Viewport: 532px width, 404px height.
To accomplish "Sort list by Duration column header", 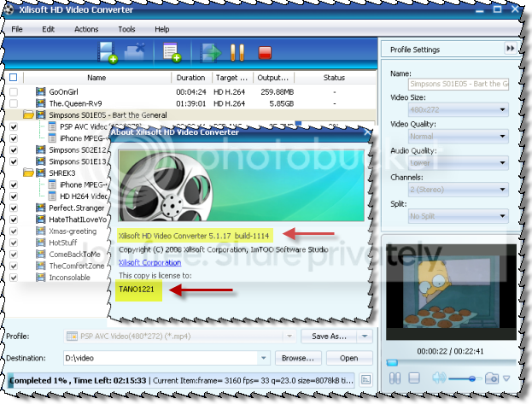I will [191, 78].
